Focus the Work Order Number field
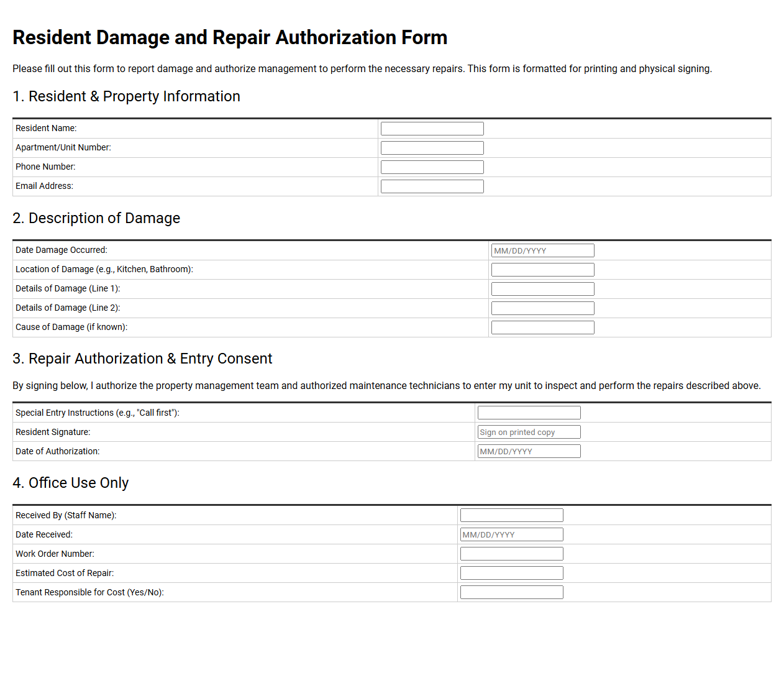784x696 pixels. click(x=511, y=554)
